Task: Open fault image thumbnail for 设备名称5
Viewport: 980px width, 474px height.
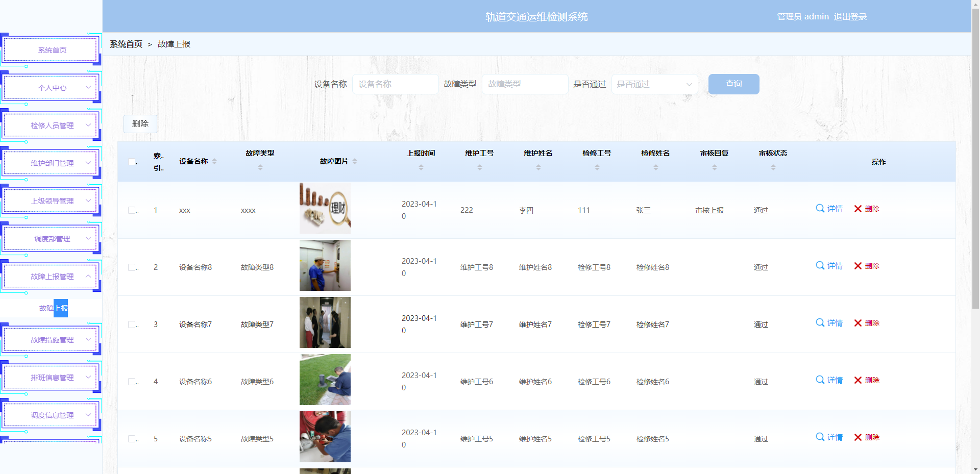Action: (x=325, y=437)
